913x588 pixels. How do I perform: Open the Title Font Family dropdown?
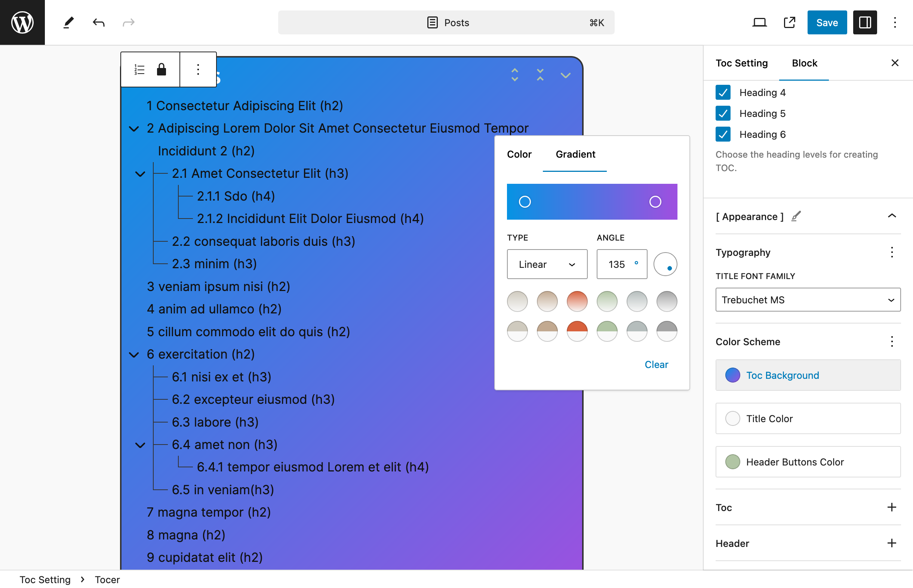pyautogui.click(x=807, y=300)
